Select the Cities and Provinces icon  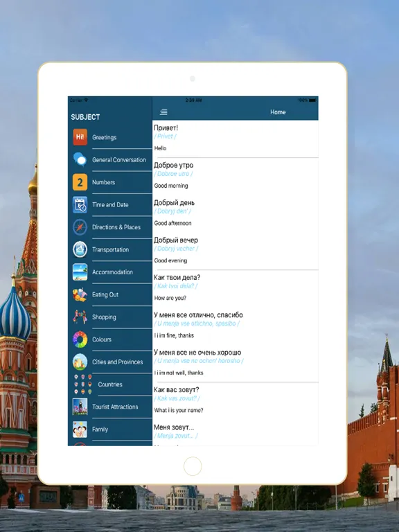click(80, 362)
